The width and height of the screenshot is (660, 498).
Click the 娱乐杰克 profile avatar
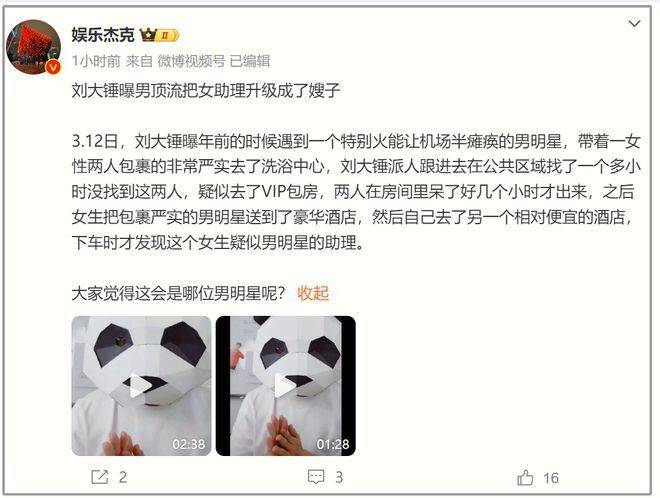33,47
